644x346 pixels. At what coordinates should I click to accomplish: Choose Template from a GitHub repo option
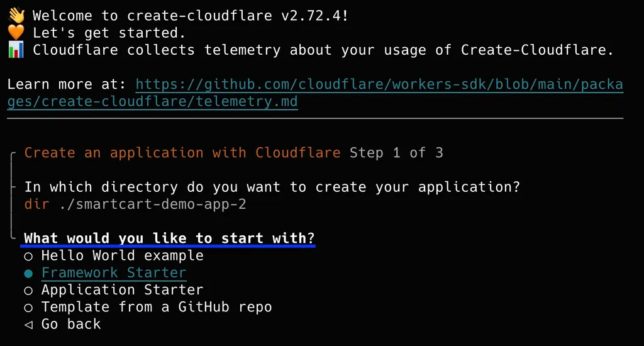(x=148, y=308)
